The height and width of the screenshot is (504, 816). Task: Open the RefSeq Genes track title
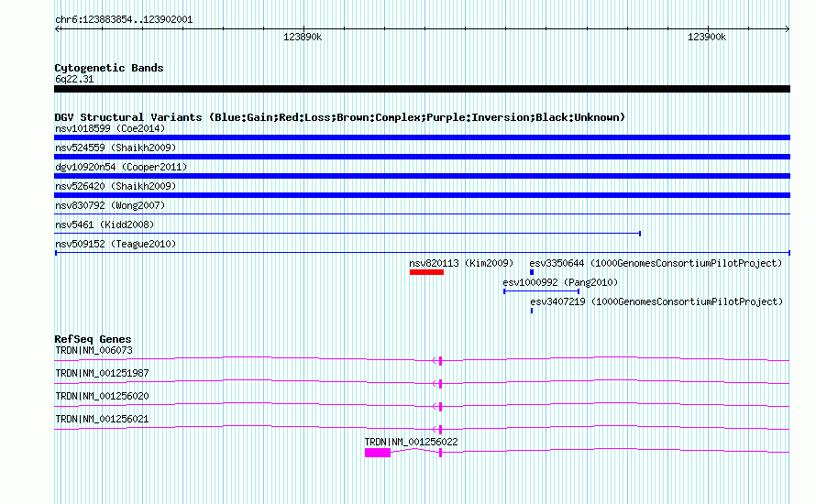click(93, 339)
